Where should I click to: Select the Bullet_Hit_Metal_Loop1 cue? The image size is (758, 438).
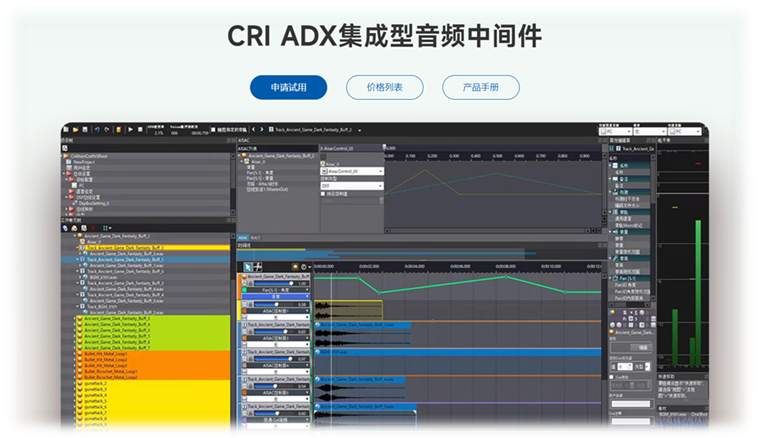pyautogui.click(x=105, y=354)
